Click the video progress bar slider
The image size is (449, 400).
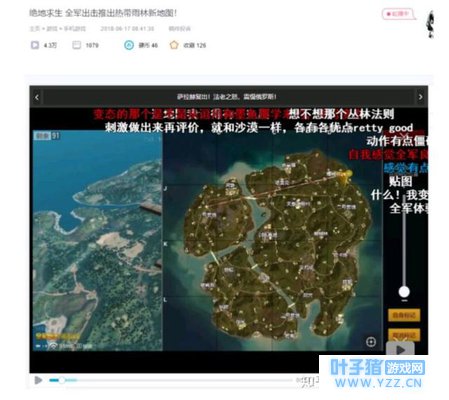click(62, 380)
